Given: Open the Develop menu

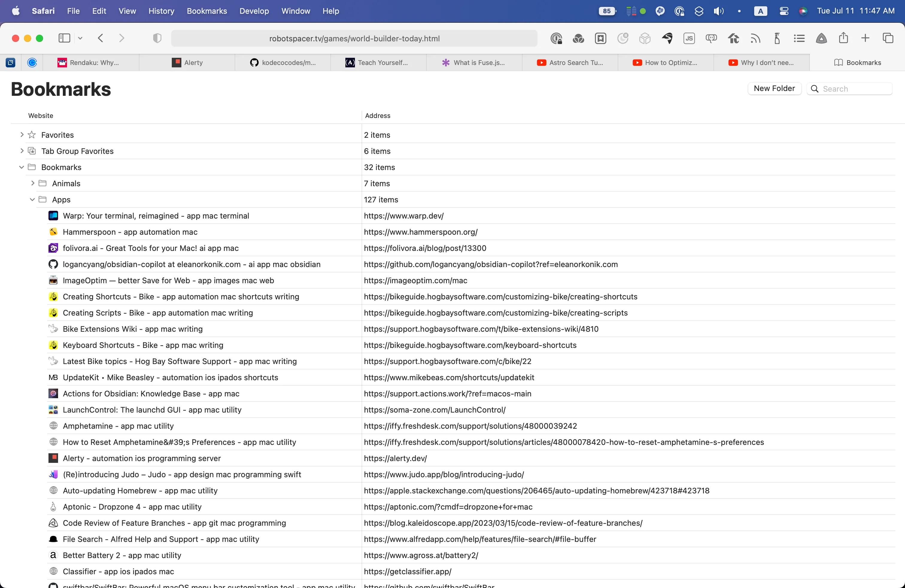Looking at the screenshot, I should tap(254, 11).
